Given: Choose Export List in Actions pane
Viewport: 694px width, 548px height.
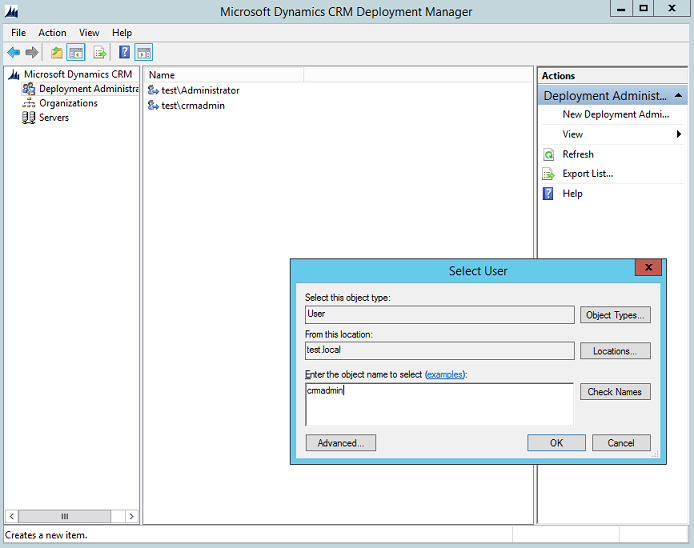Looking at the screenshot, I should coord(588,174).
